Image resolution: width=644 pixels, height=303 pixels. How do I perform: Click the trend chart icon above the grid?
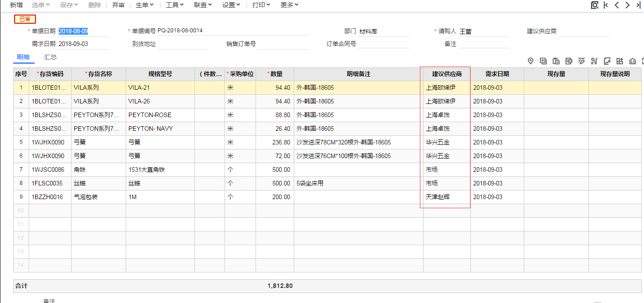[607, 61]
